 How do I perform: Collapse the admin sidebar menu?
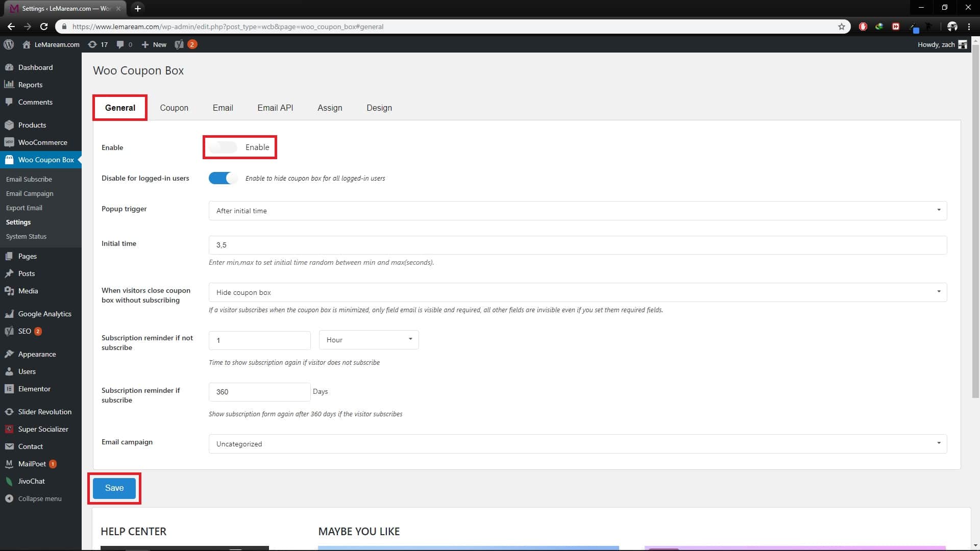pyautogui.click(x=41, y=498)
